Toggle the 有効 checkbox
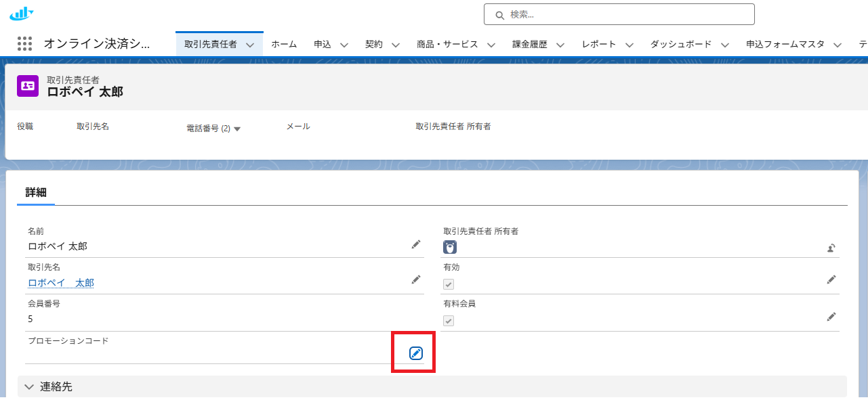868x402 pixels. (449, 284)
